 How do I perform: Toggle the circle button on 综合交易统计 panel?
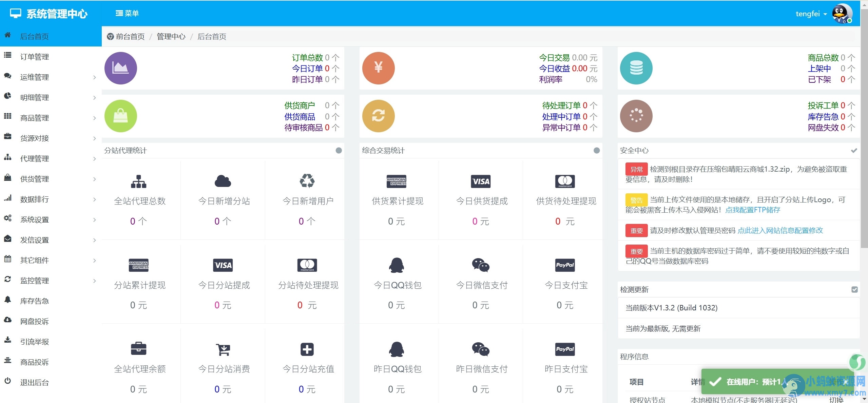pos(597,151)
